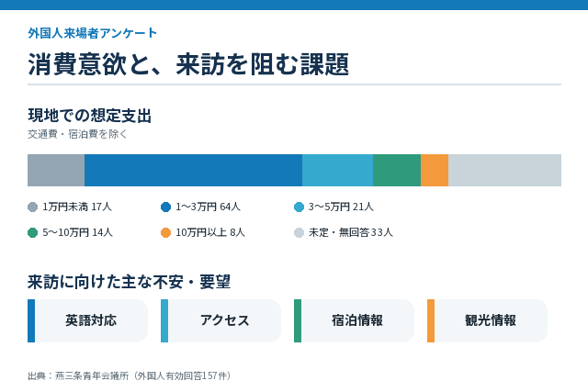
Task: Click the legend text "未定・無回答 33人"
Action: pos(351,233)
